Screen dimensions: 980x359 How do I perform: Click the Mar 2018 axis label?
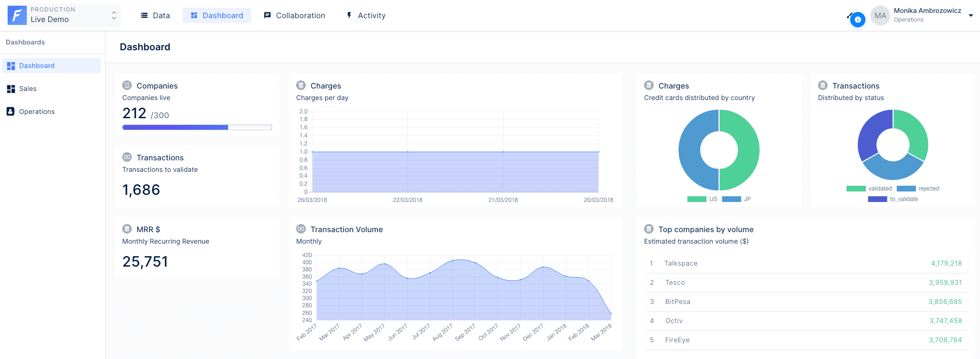[x=601, y=332]
